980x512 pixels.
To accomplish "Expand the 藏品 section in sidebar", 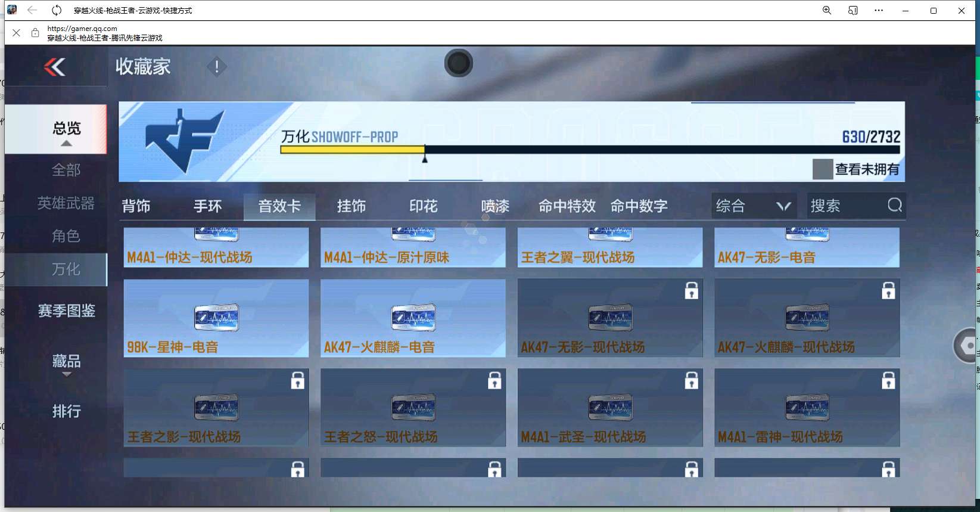I will coord(66,364).
